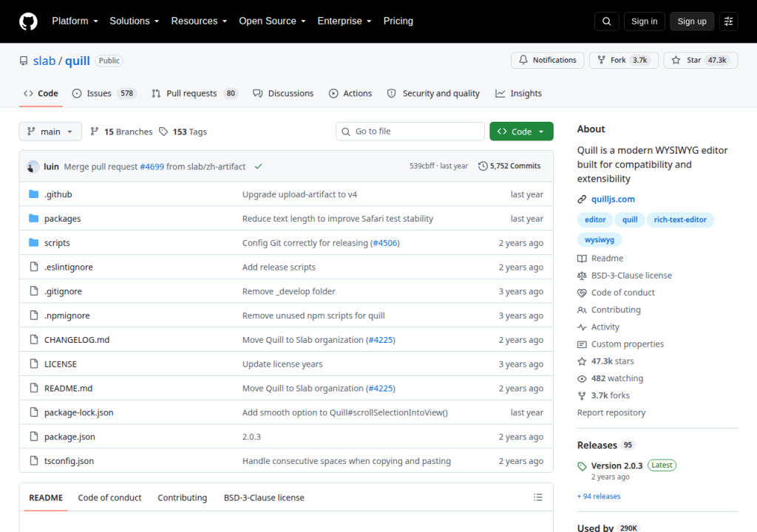Click luin's avatar thumbnail
This screenshot has width=757, height=532.
click(x=33, y=166)
